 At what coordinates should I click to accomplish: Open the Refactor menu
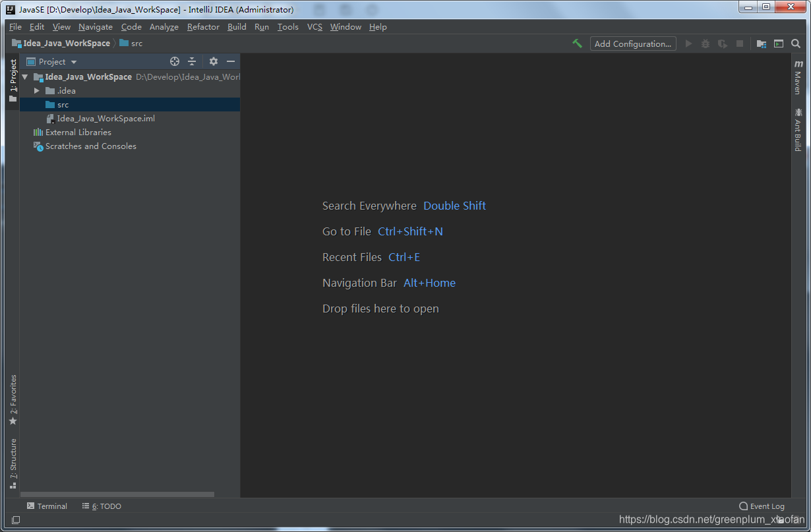(x=203, y=27)
